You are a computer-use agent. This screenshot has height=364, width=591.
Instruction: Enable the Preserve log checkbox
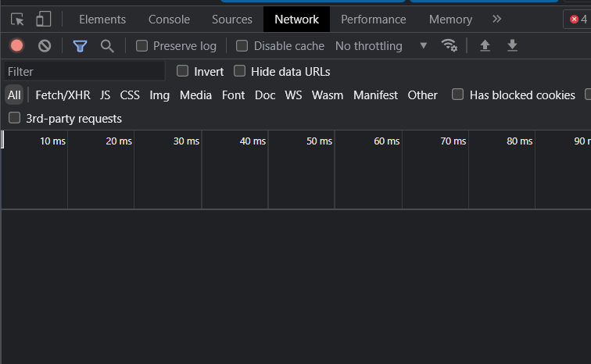tap(142, 46)
